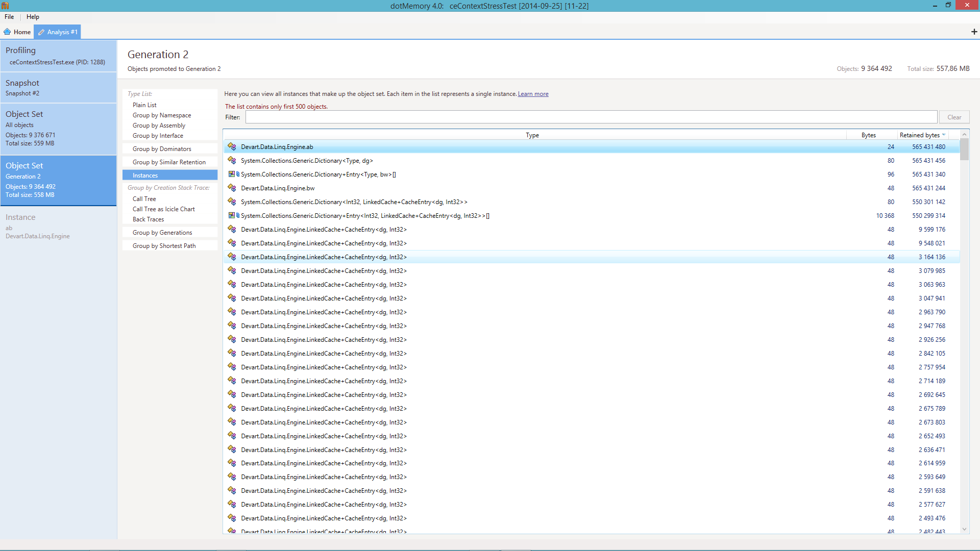The image size is (980, 551).
Task: Click the icon of the row retaining 2 926 256
Action: click(232, 339)
